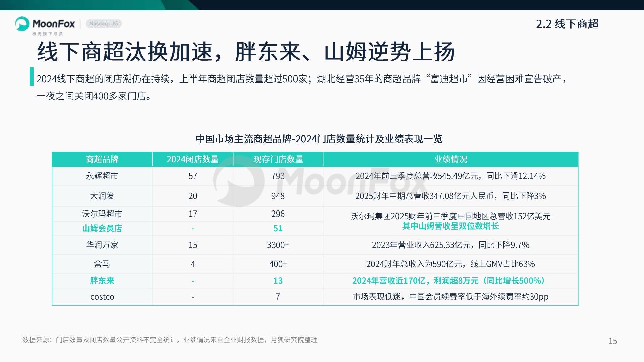The height and width of the screenshot is (362, 644).
Task: Click closed-store value '4' for 盒马
Action: [x=193, y=264]
